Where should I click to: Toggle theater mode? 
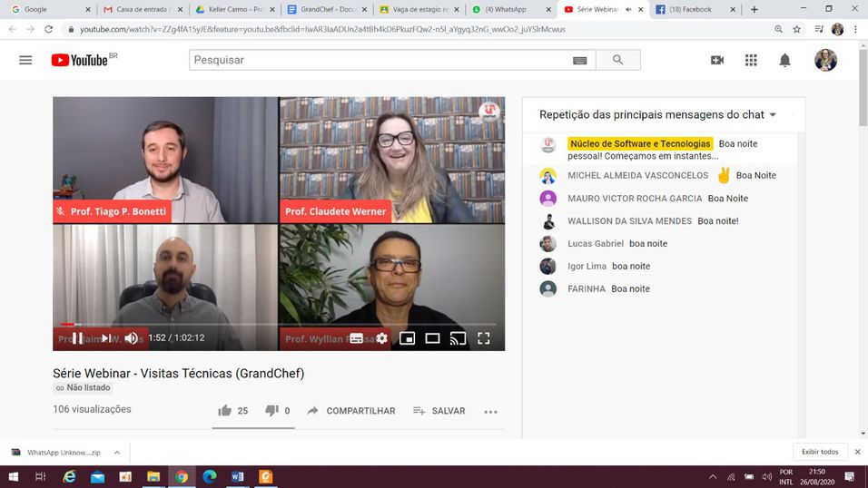click(x=433, y=338)
